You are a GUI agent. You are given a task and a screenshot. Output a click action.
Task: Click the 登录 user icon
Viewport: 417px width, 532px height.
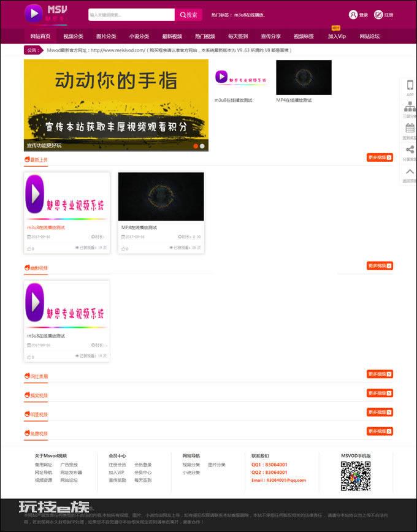click(x=353, y=15)
